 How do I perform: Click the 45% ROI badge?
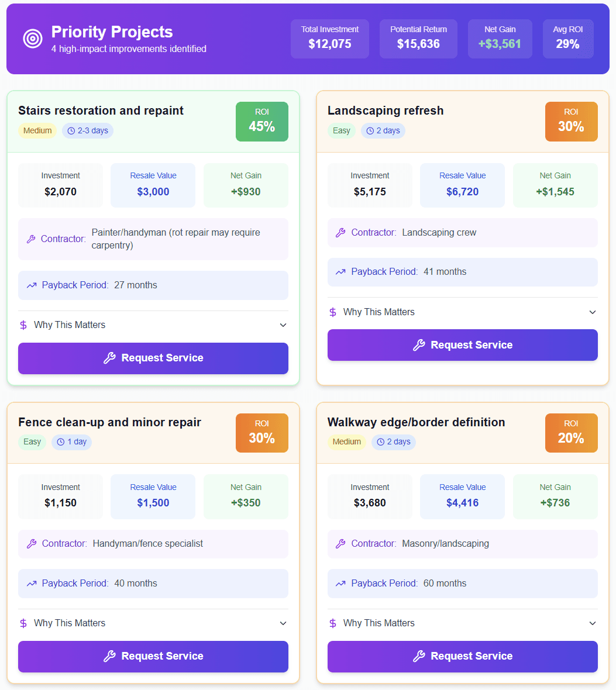pyautogui.click(x=262, y=122)
